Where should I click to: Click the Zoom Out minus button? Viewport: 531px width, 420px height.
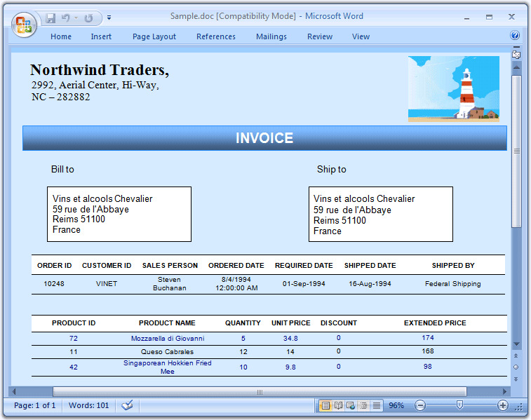click(420, 405)
